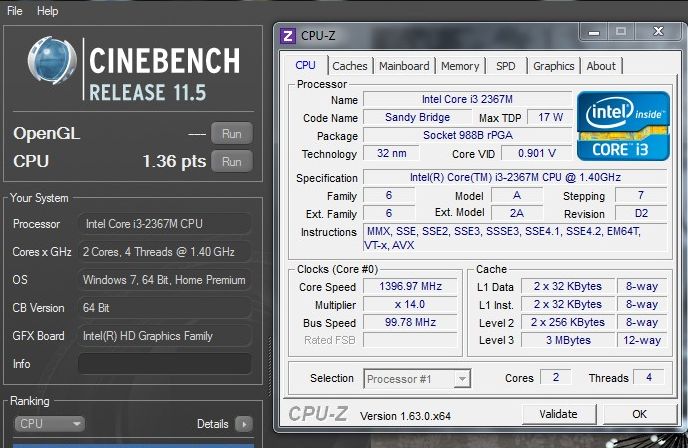Open the About tab in CPU-Z

[x=601, y=66]
